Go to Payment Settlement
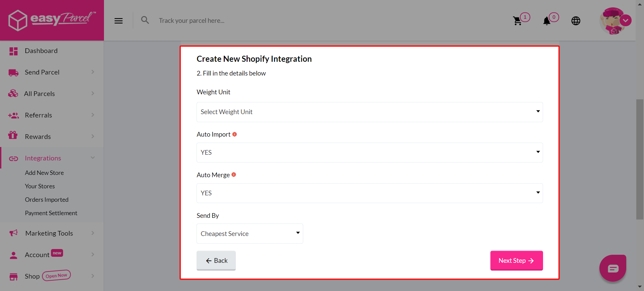Viewport: 644px width, 291px height. pos(51,213)
